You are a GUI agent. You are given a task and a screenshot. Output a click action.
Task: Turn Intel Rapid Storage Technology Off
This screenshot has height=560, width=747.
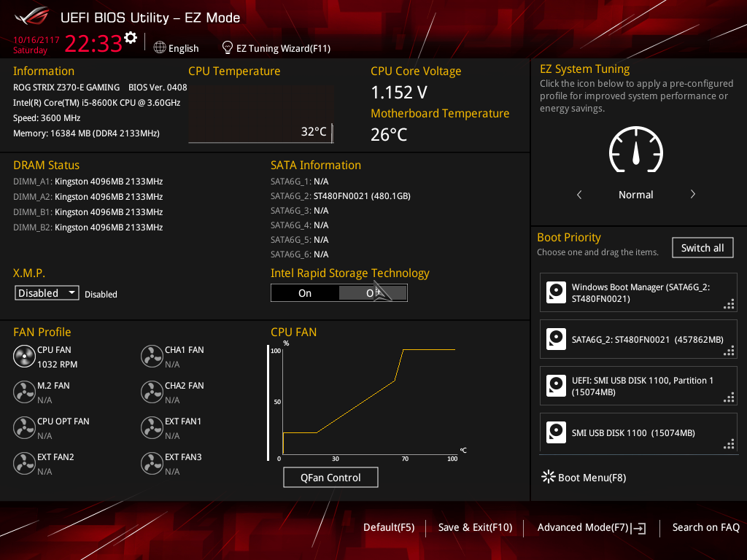coord(373,293)
